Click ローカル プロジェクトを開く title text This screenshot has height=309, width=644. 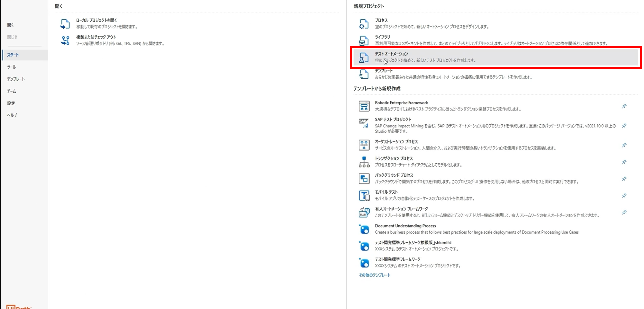pos(97,20)
